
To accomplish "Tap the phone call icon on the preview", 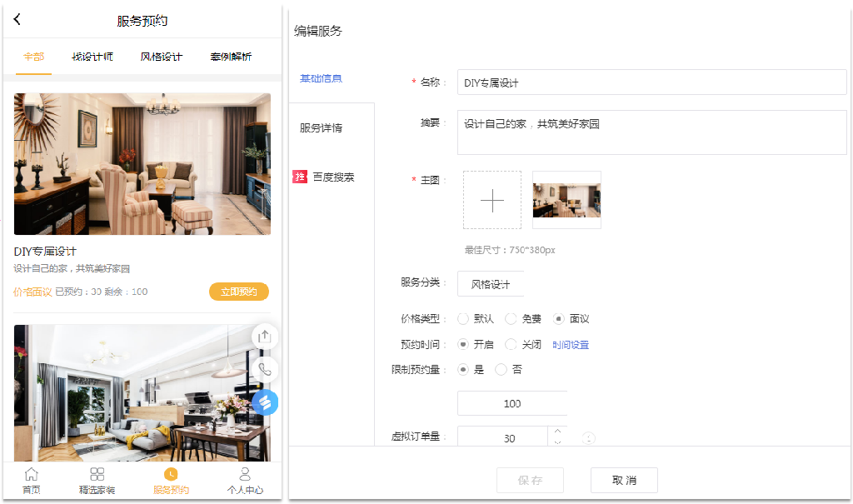I will click(x=265, y=368).
